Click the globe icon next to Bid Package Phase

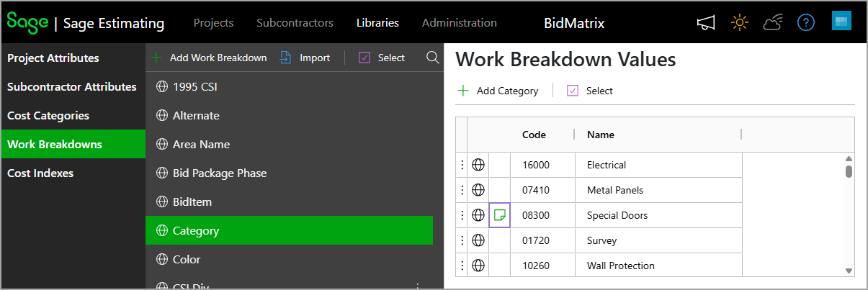(162, 173)
